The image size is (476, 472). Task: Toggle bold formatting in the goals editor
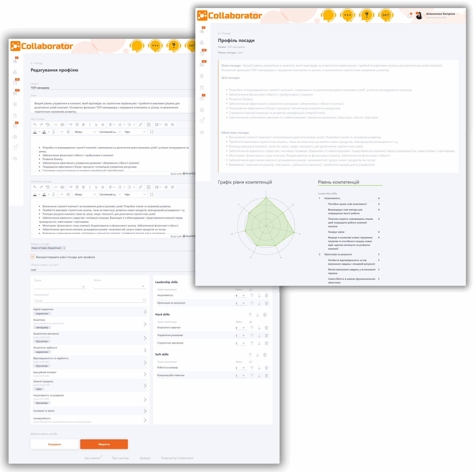coord(84,125)
